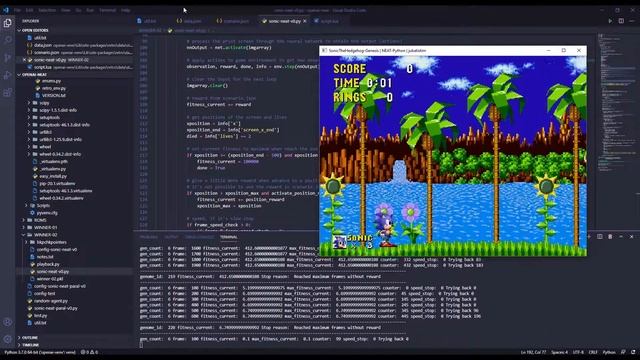Open the Selection menu
The height and width of the screenshot is (360, 640).
[47, 10]
